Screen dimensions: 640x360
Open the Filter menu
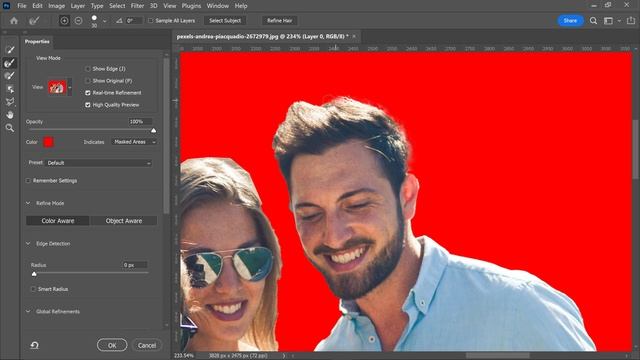click(137, 6)
